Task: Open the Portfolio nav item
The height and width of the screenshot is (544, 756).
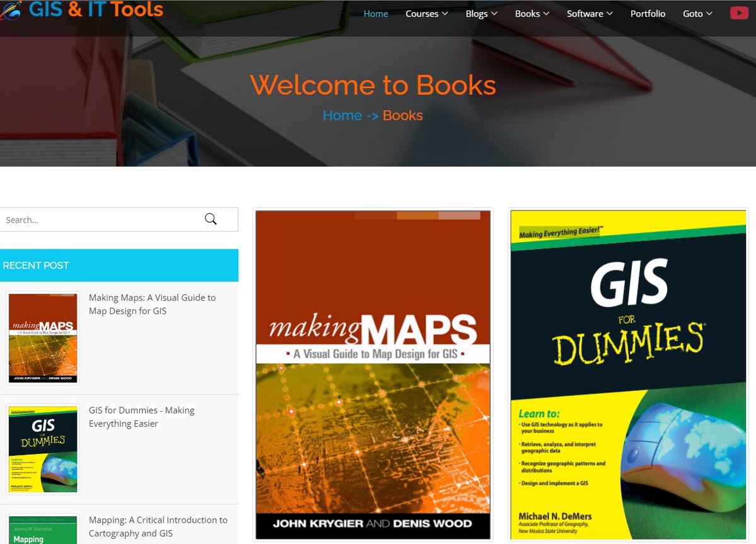Action: (x=648, y=14)
